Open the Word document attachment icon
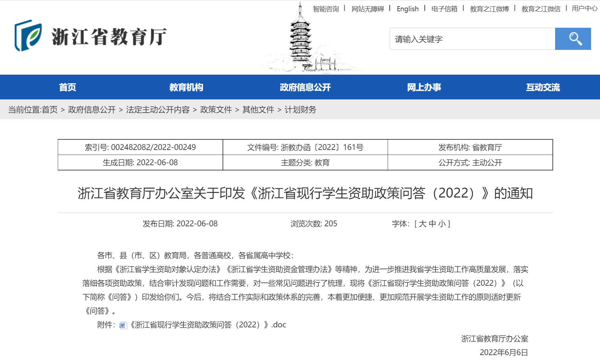The image size is (600, 364). pos(123,325)
